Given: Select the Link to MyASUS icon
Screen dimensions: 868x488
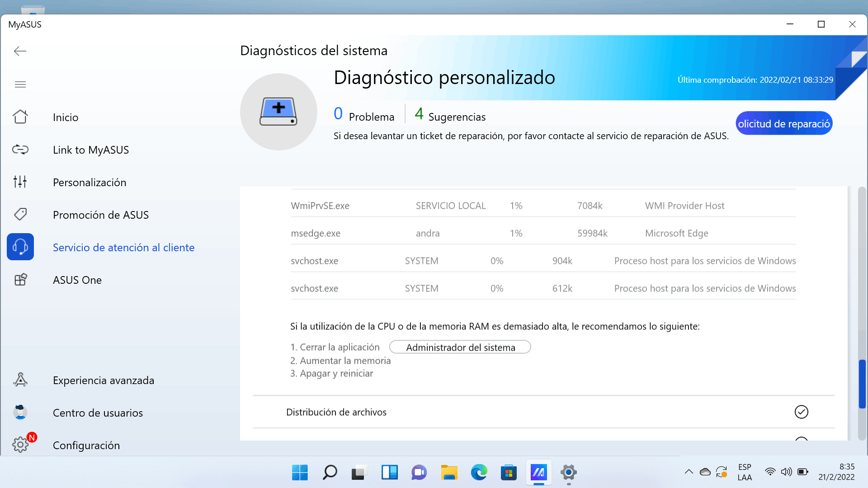Looking at the screenshot, I should tap(20, 150).
